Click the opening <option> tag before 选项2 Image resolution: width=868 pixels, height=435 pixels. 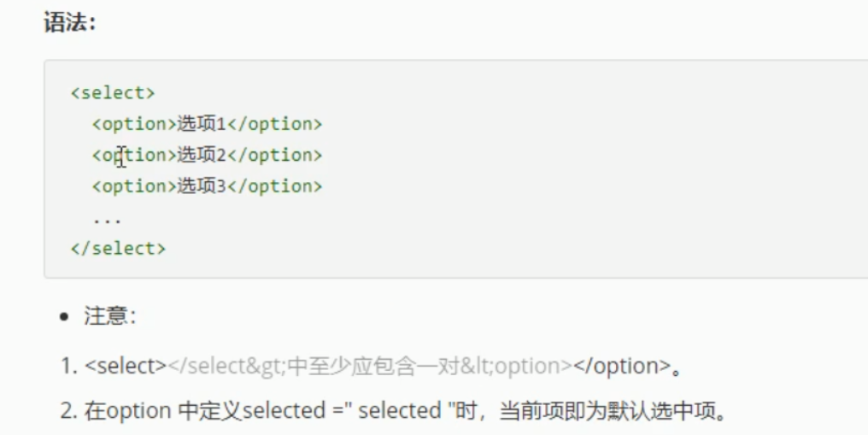click(134, 155)
